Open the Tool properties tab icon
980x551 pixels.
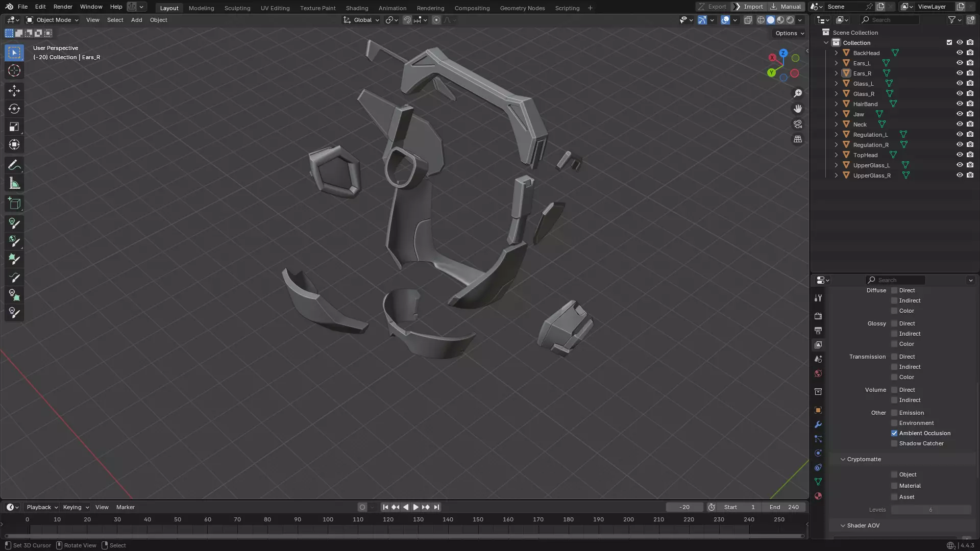818,298
